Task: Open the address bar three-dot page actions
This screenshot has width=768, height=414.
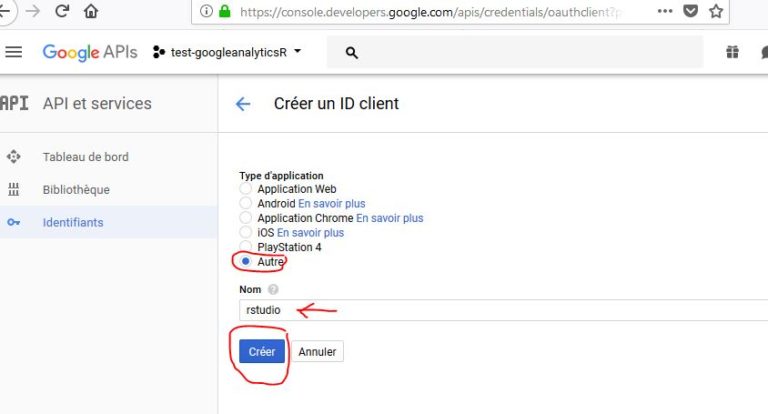Action: [x=665, y=11]
